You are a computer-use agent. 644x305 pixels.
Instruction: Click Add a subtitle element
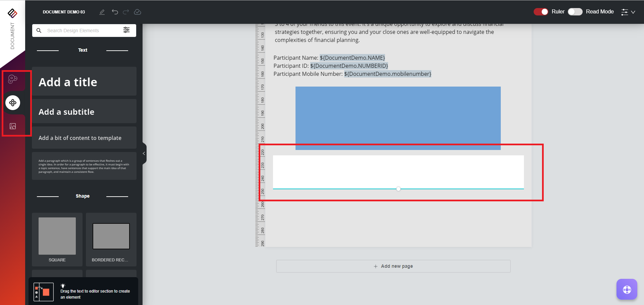pos(84,111)
